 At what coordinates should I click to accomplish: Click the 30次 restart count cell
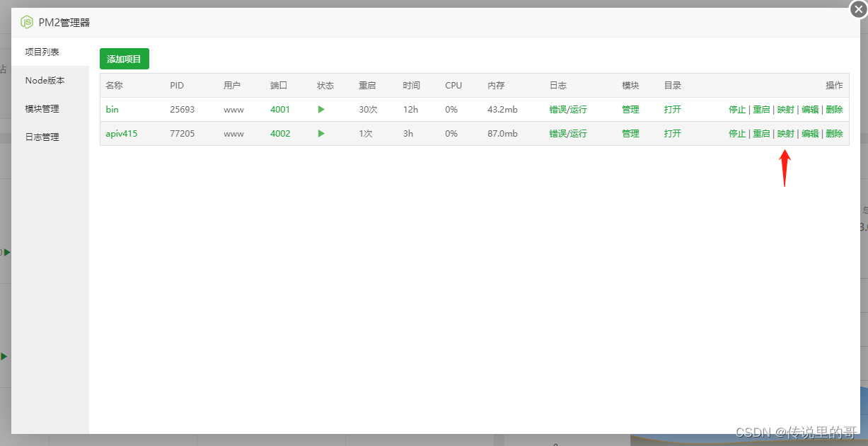[x=368, y=110]
